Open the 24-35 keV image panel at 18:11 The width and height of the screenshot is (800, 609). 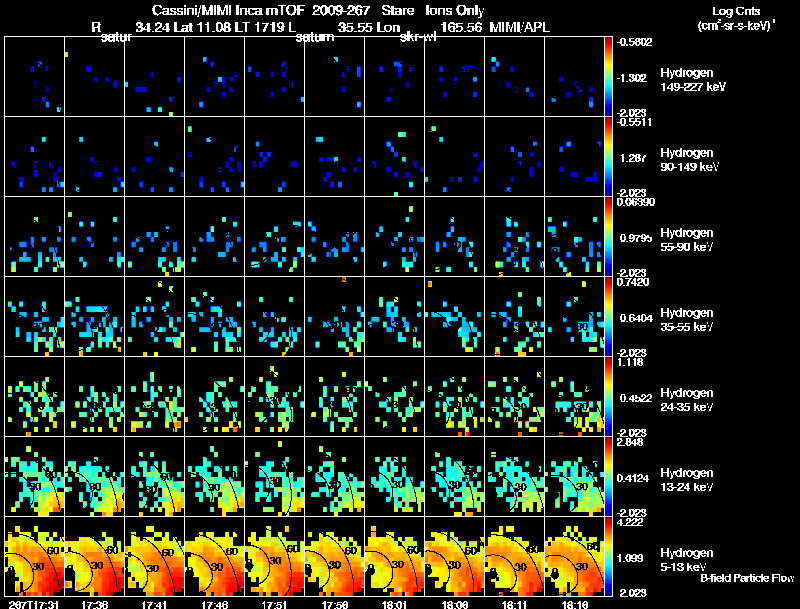515,397
